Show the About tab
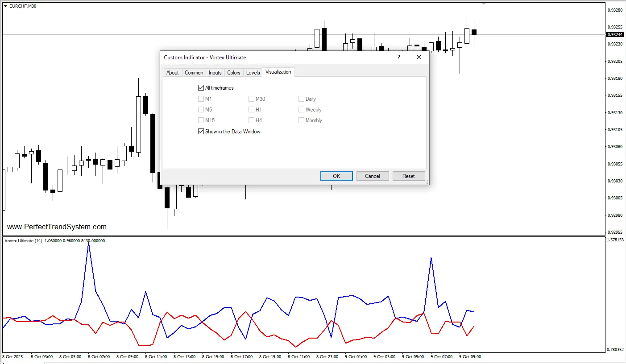This screenshot has width=626, height=364. pos(172,73)
